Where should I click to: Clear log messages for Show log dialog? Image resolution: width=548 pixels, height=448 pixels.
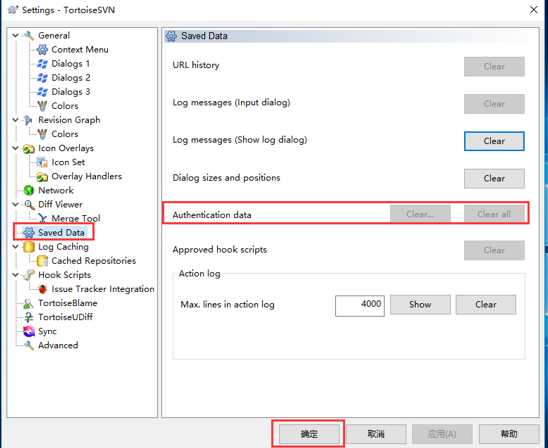click(x=494, y=141)
